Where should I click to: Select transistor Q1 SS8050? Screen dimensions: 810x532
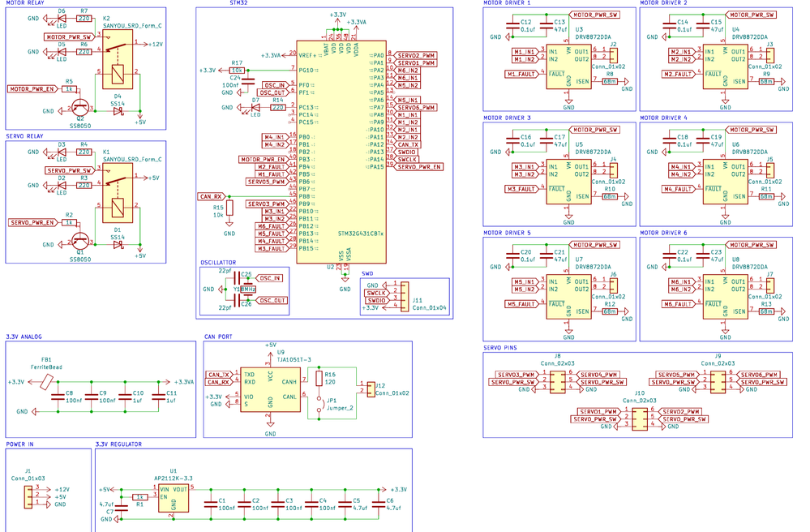coord(80,241)
